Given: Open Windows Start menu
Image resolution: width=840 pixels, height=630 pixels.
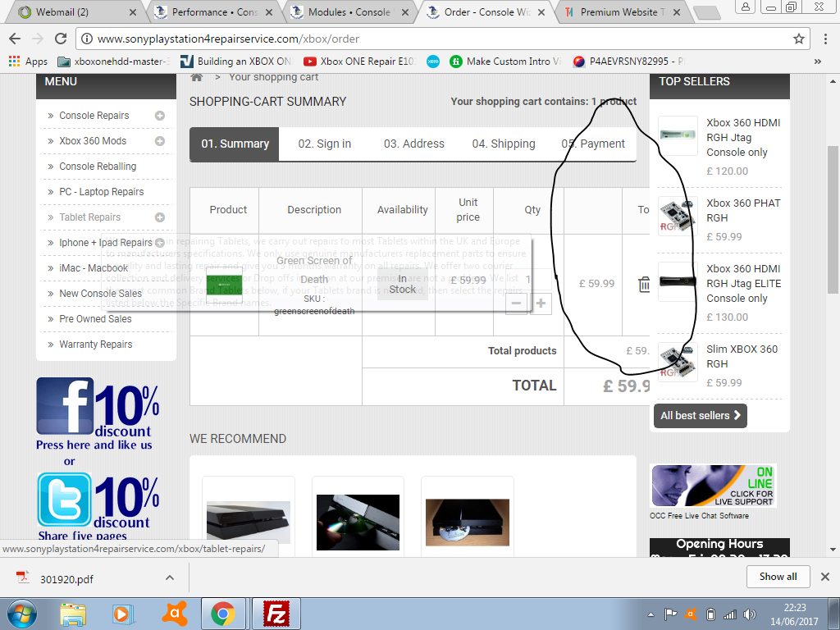Looking at the screenshot, I should pyautogui.click(x=22, y=614).
